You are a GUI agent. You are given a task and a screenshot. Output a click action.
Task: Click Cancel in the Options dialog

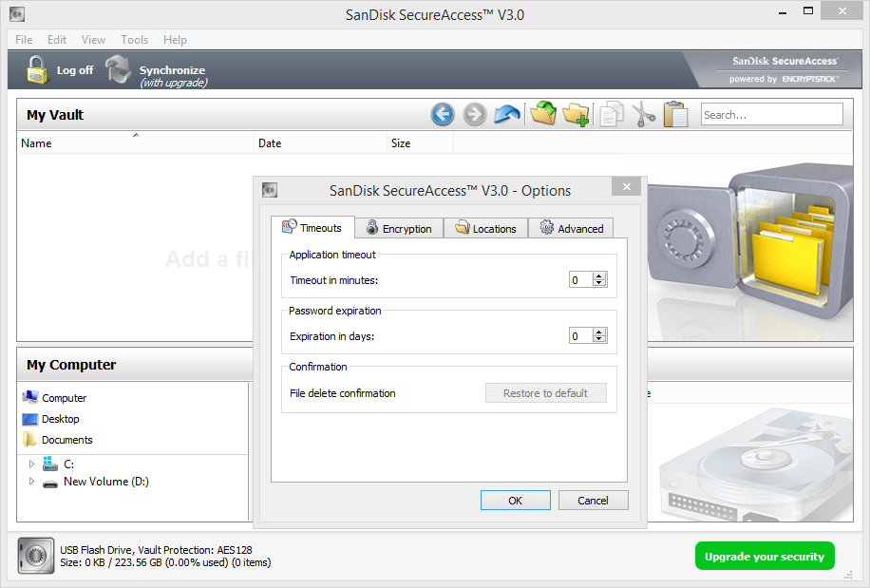[593, 501]
